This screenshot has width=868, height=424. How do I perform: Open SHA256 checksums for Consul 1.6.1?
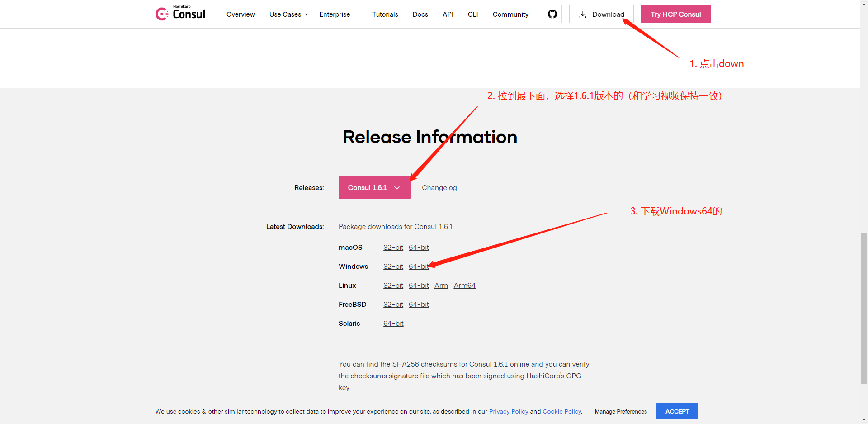(x=450, y=364)
